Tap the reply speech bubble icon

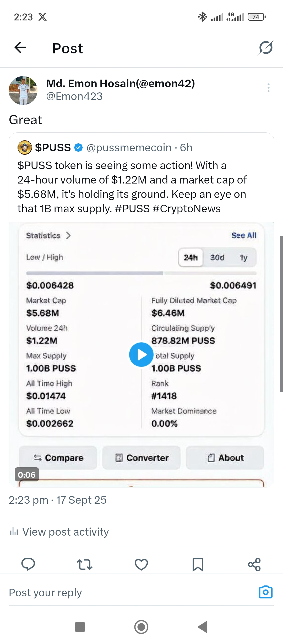tap(28, 564)
